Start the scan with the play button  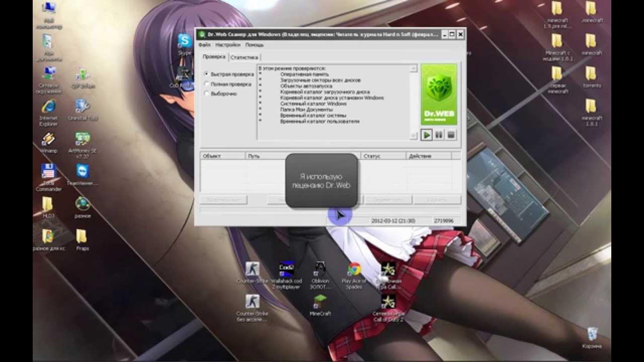coord(427,135)
